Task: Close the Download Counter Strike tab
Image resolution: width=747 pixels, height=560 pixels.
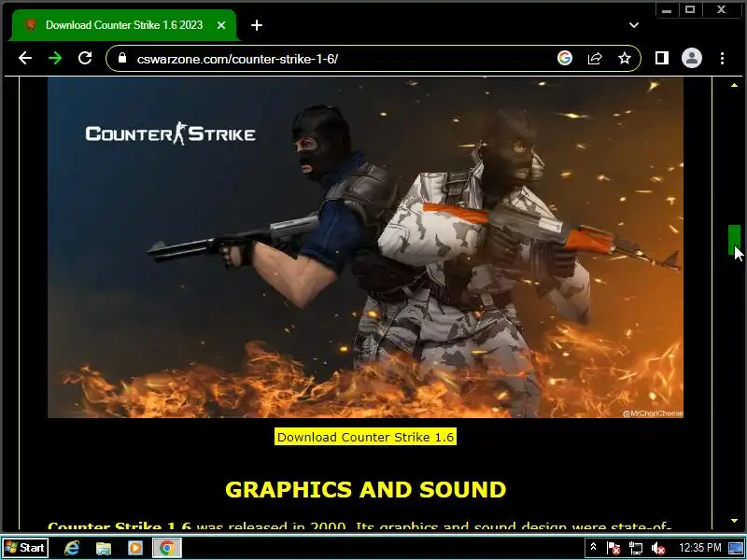Action: 221,25
